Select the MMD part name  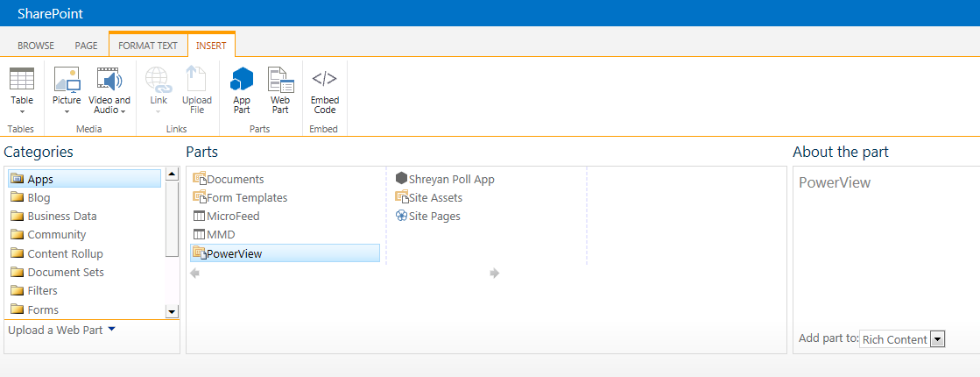pos(221,235)
